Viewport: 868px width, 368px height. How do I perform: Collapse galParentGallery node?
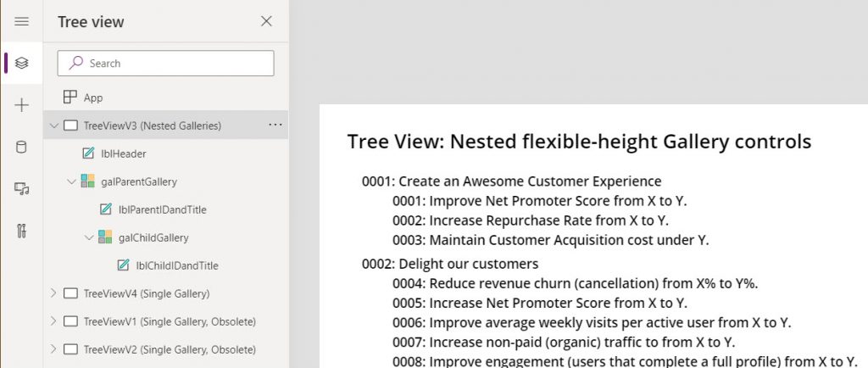click(71, 181)
